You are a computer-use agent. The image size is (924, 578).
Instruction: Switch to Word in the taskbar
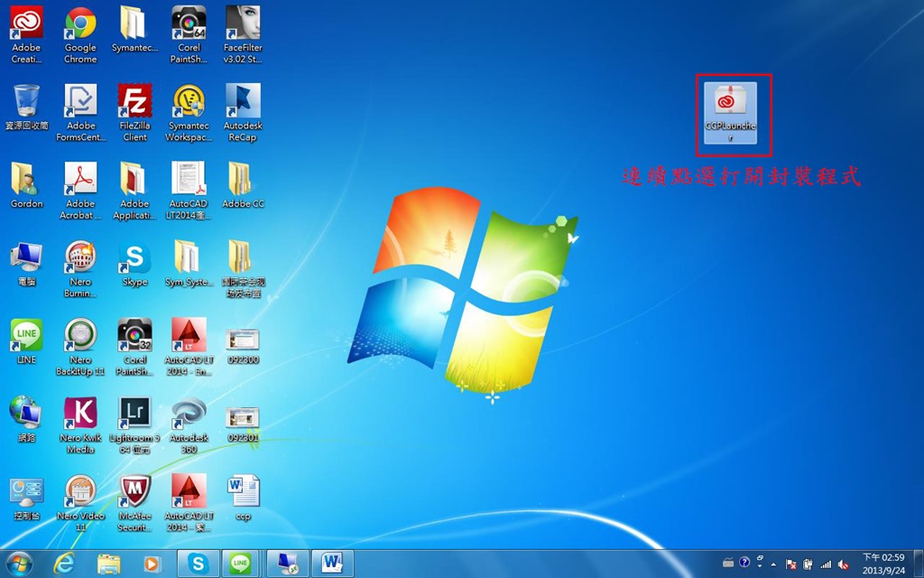point(332,564)
